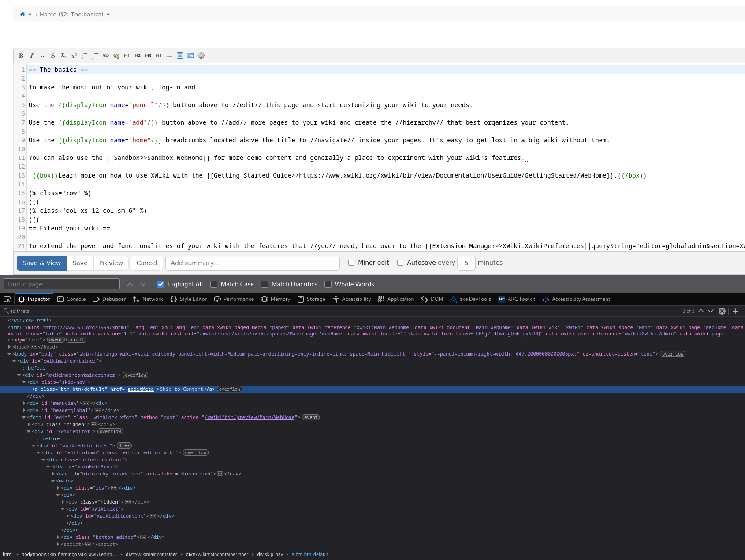Image resolution: width=745 pixels, height=560 pixels.
Task: Collapse the body element node
Action: [9, 354]
